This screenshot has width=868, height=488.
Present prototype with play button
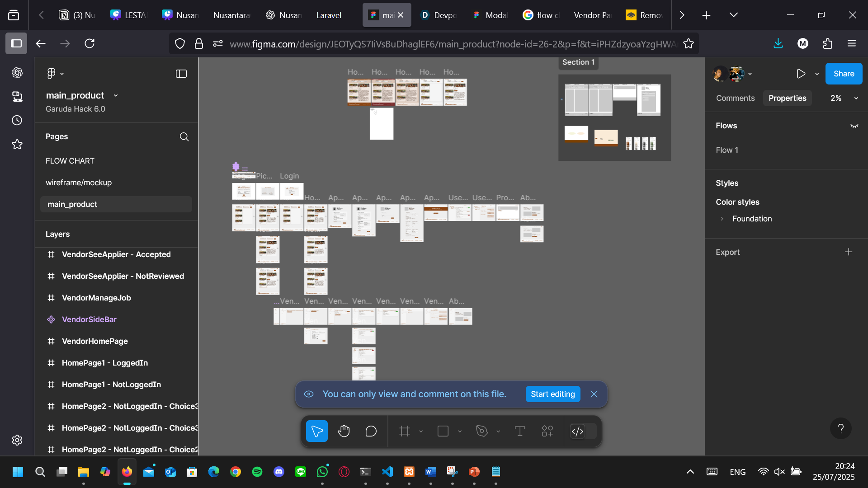click(801, 74)
